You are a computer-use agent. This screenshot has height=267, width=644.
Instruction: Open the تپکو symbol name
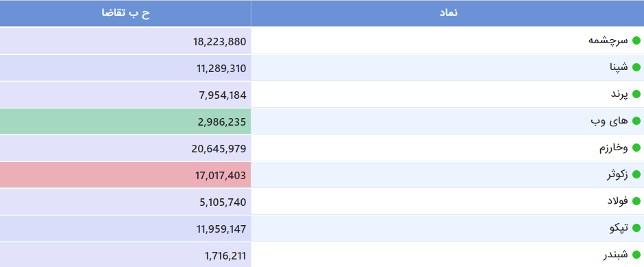[619, 228]
